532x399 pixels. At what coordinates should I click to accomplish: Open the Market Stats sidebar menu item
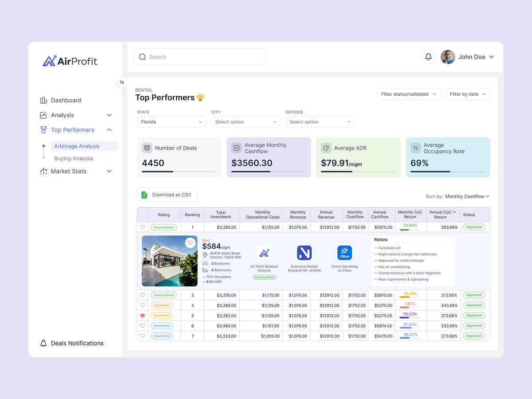(76, 171)
